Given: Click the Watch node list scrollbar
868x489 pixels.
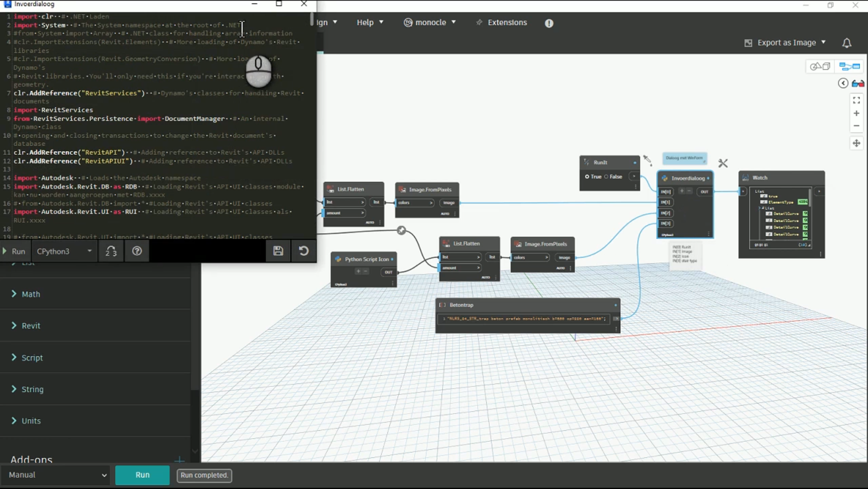Looking at the screenshot, I should coord(810,199).
